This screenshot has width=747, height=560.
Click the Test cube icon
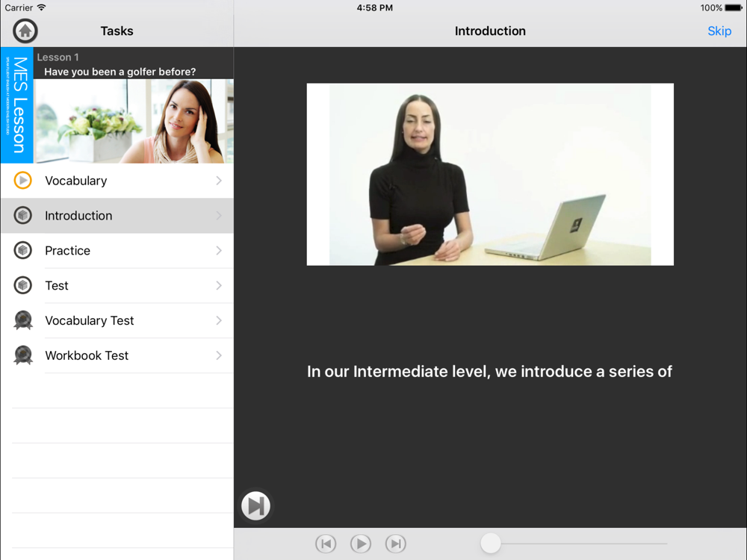click(23, 285)
